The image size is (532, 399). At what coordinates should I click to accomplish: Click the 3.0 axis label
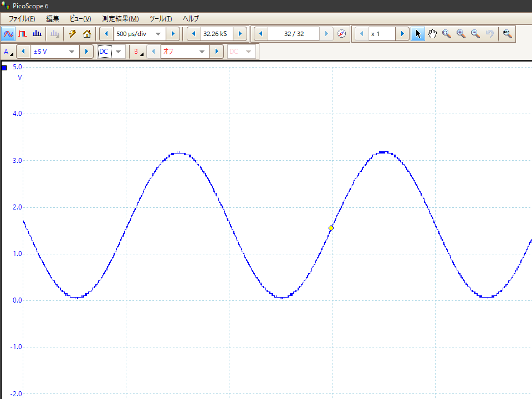coord(17,161)
